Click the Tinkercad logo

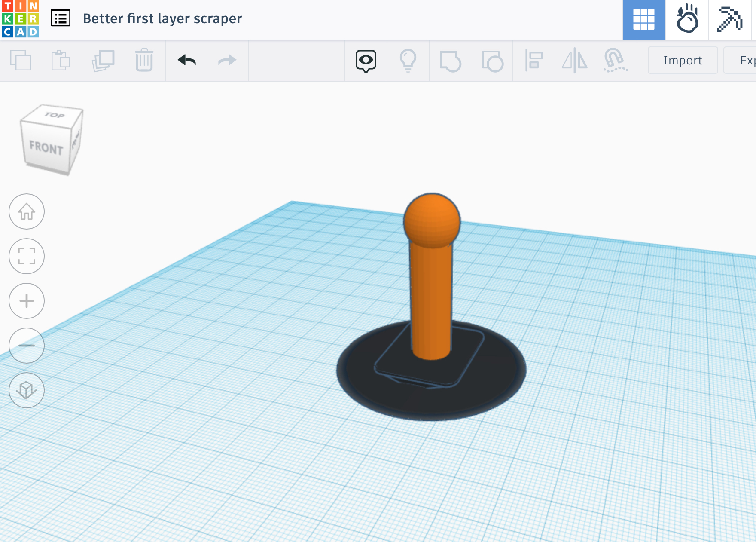20,19
